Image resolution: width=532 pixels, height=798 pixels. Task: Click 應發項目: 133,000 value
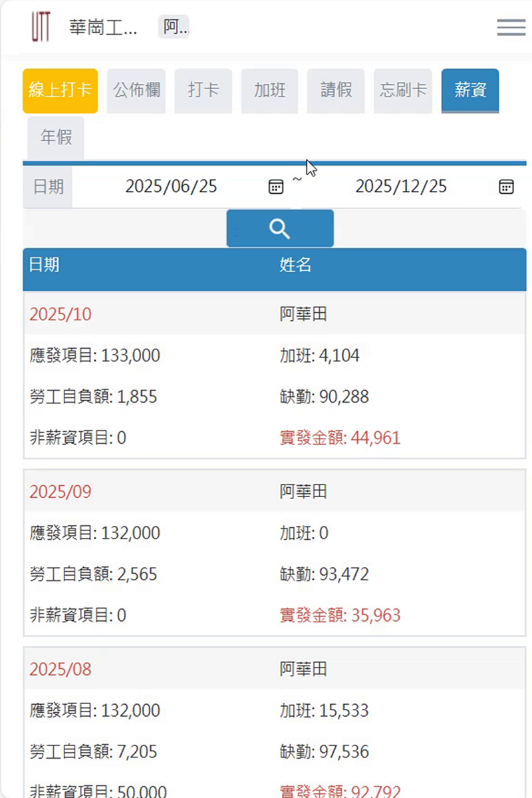pyautogui.click(x=94, y=355)
